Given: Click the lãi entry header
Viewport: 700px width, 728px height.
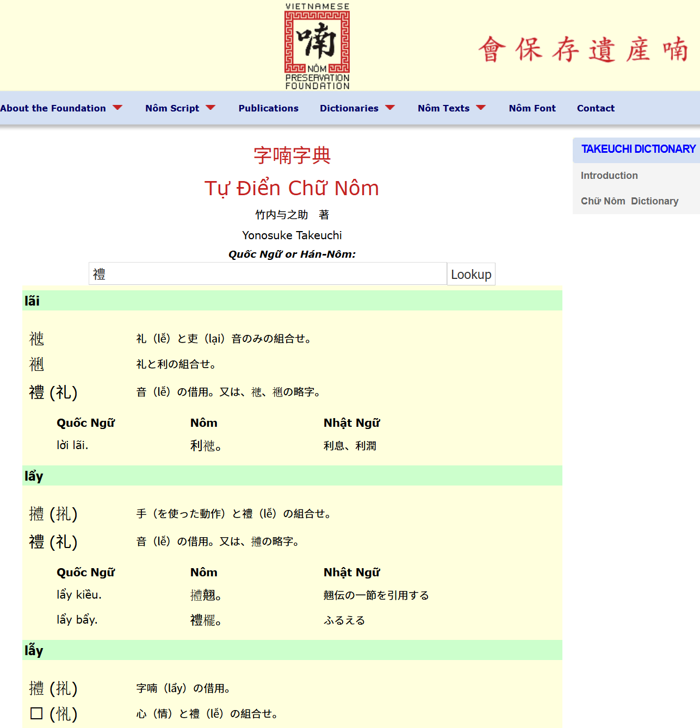Looking at the screenshot, I should (292, 301).
